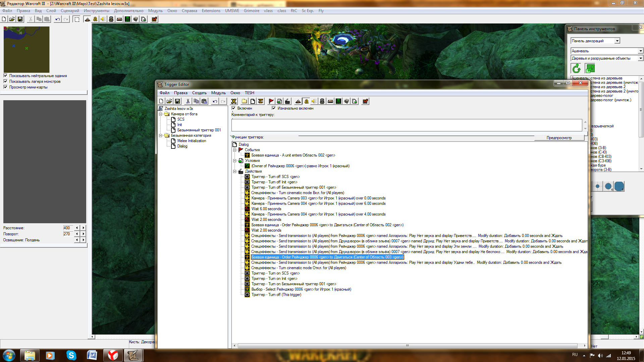Select largest brush size circle
644x362 pixels.
pyautogui.click(x=619, y=186)
